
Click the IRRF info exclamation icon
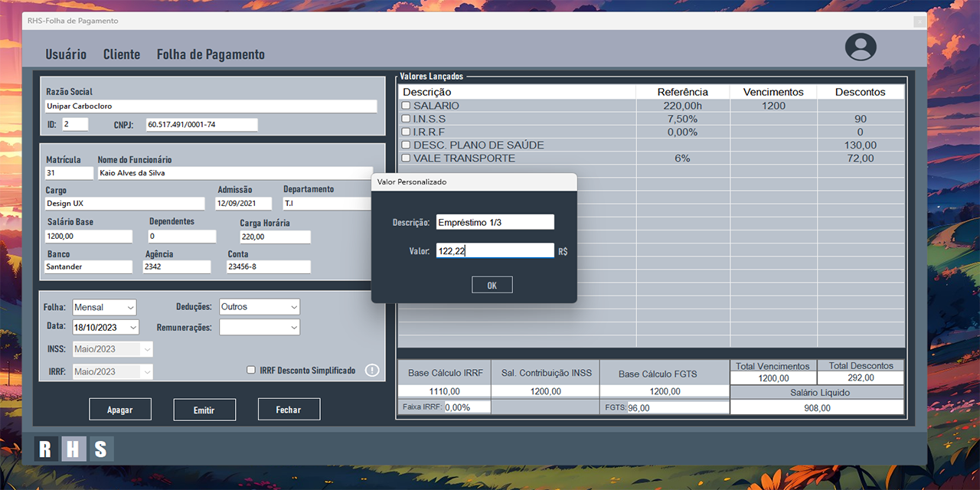click(372, 371)
